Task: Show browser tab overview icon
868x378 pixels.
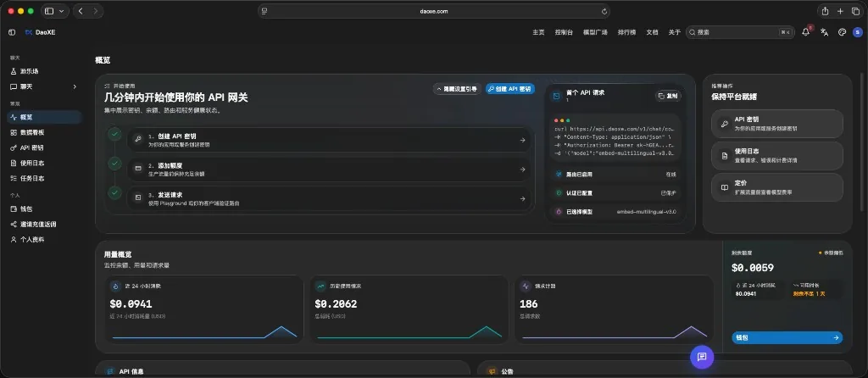Action: tap(855, 11)
